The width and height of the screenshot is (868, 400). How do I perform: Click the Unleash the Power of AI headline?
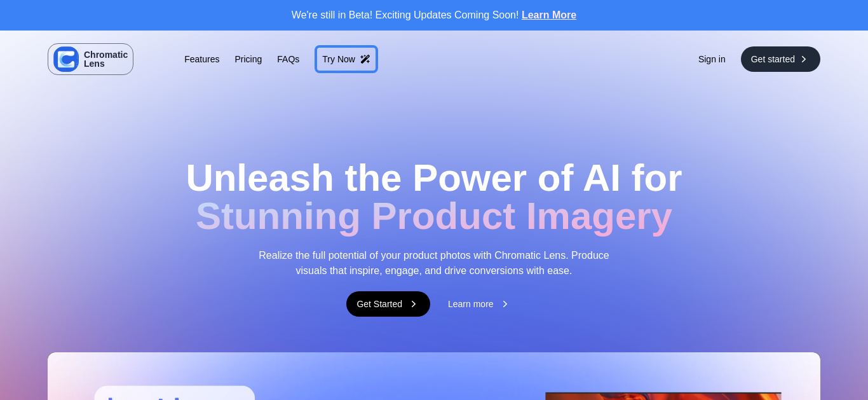click(x=434, y=177)
